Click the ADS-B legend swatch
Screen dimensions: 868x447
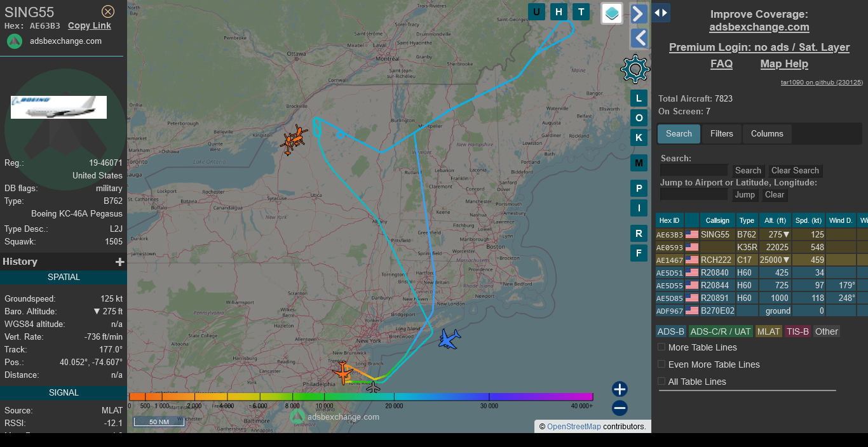(671, 331)
